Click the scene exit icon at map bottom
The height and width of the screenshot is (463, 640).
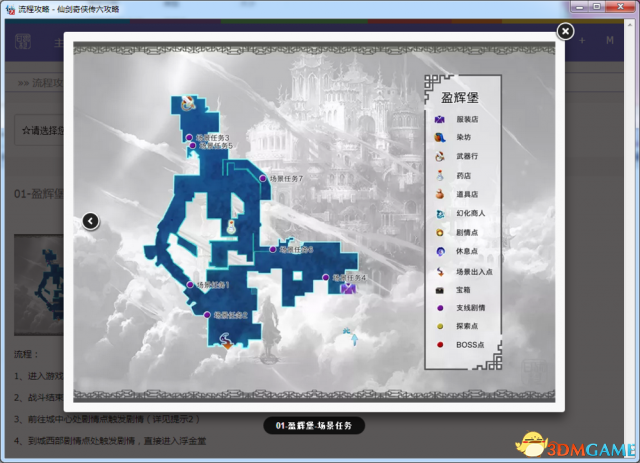226,341
